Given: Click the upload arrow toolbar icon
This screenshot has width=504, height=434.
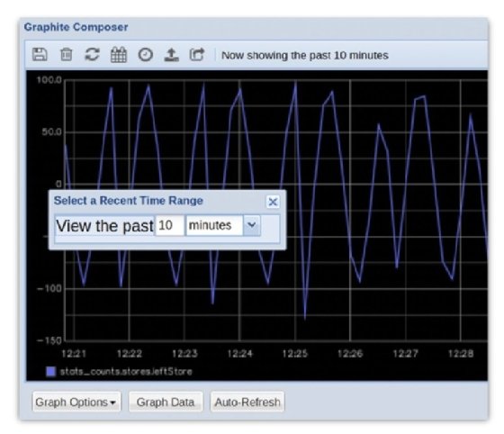Looking at the screenshot, I should [171, 54].
